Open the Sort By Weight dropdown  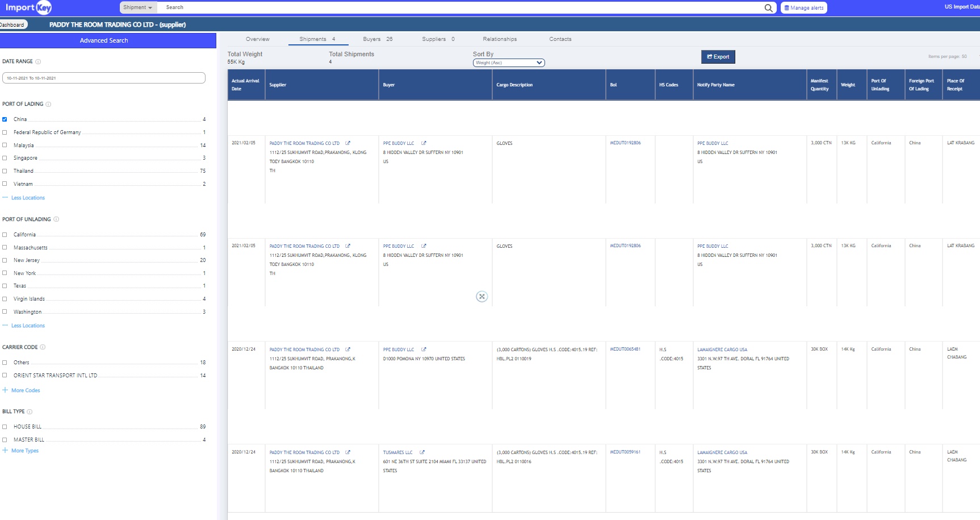(508, 63)
